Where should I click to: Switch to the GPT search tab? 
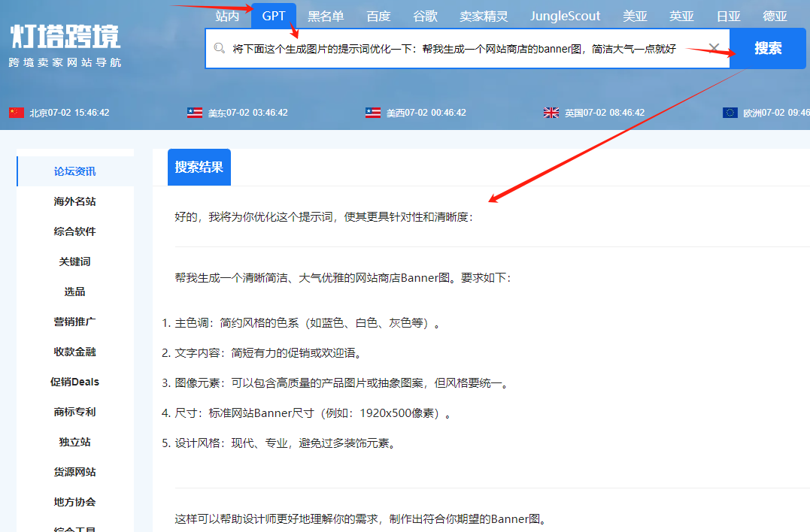point(274,16)
